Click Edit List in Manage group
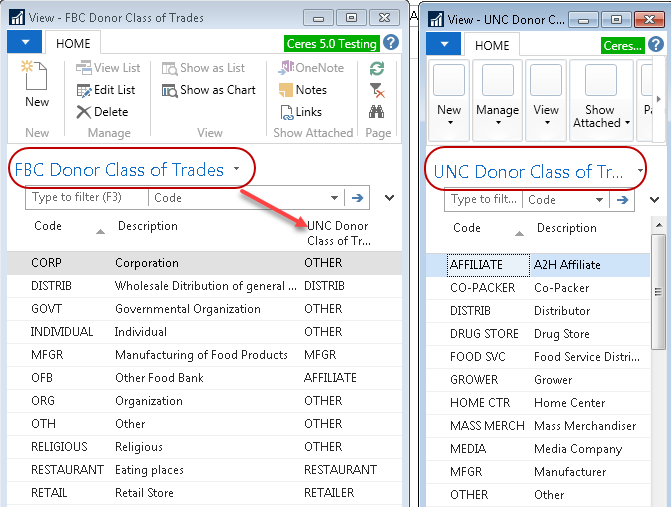 coord(105,90)
